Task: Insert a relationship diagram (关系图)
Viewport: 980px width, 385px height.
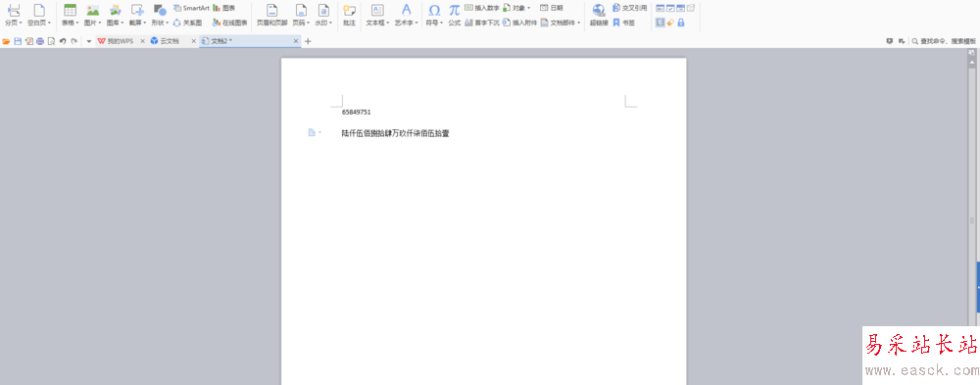Action: coord(187,23)
